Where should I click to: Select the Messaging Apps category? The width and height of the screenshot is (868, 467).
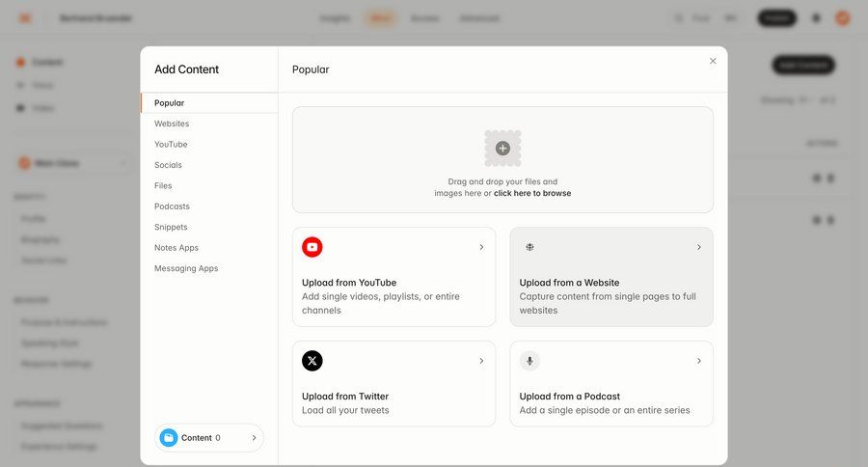point(209,268)
